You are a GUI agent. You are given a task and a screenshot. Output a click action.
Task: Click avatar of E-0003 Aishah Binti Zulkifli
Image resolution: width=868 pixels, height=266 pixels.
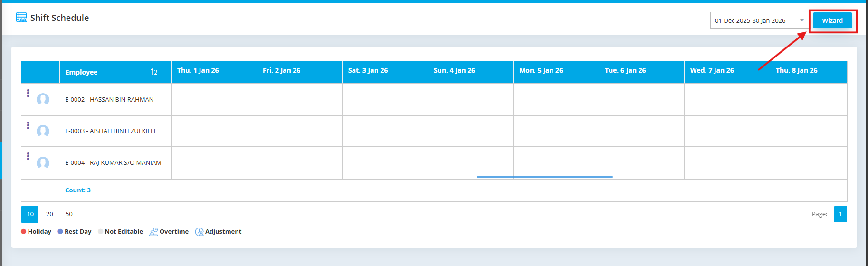[x=43, y=131]
